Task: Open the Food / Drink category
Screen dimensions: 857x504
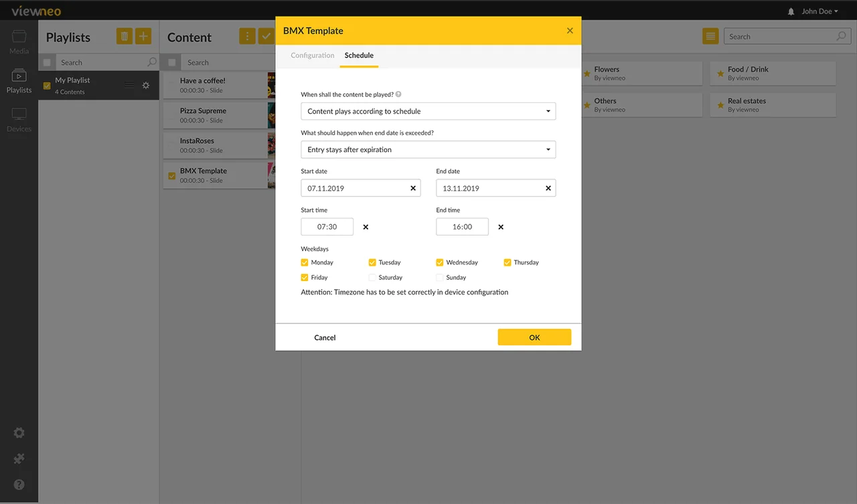Action: (773, 73)
